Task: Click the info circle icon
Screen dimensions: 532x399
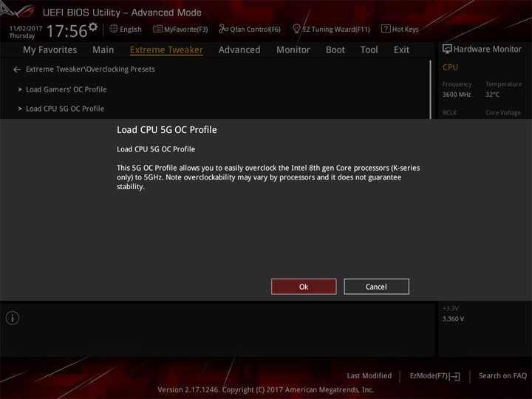Action: tap(13, 318)
